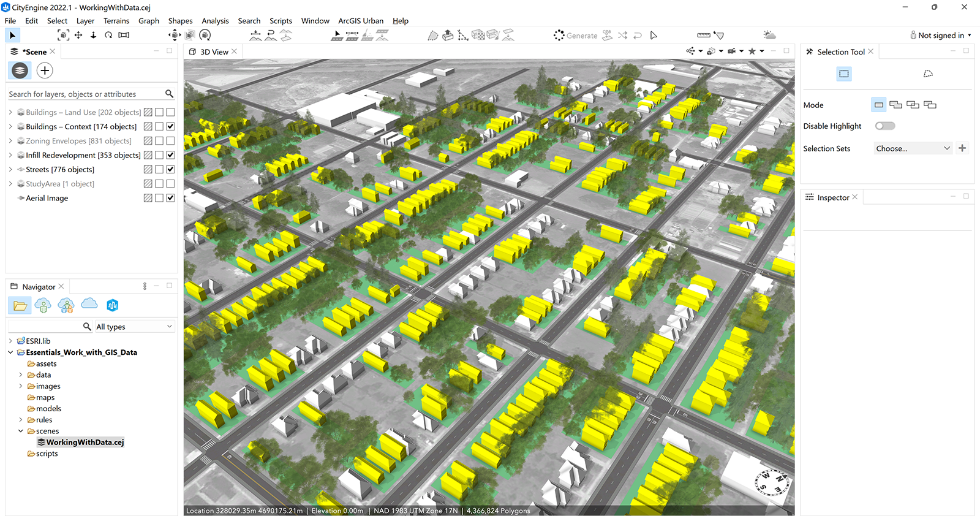Collapse the Essentials_Work_with_GIS_Data project

(10, 352)
